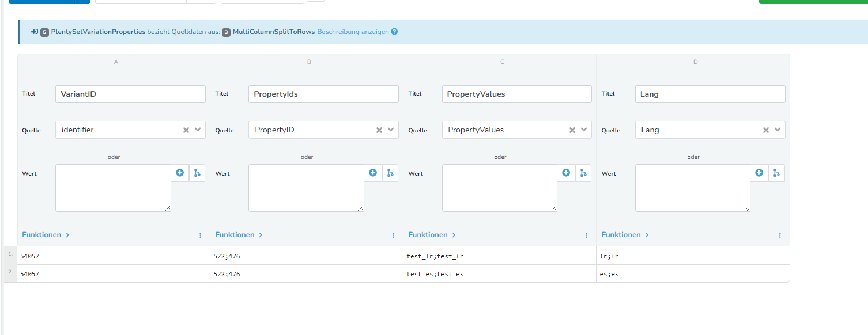
Task: Clear the PropertyValues source selection
Action: (572, 130)
